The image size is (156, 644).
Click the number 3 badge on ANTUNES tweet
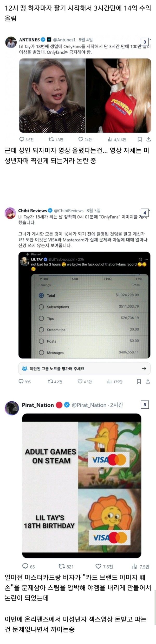pyautogui.click(x=145, y=42)
